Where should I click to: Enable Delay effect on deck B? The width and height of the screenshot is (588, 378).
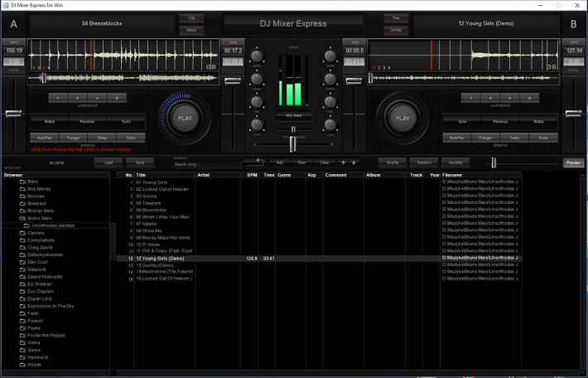click(x=514, y=138)
